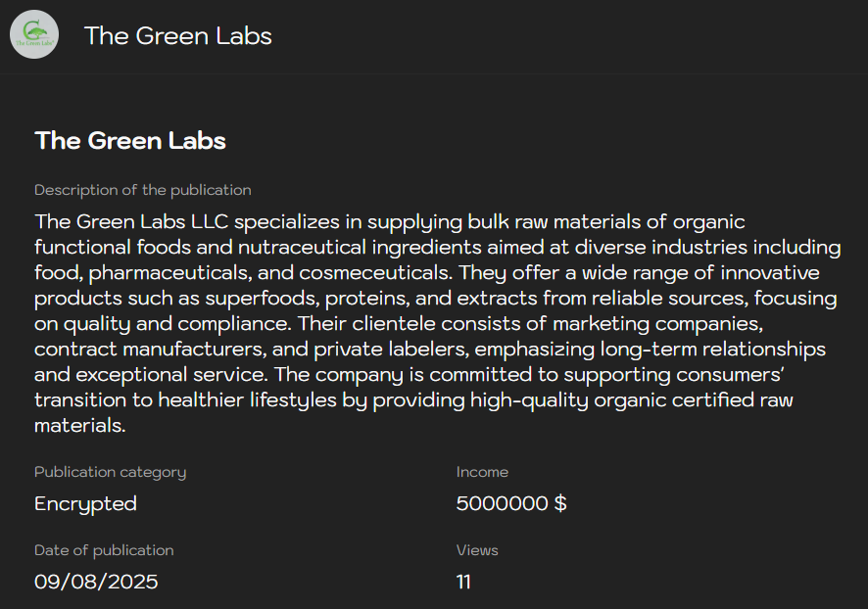
Task: Select the 09/08/2025 publication date
Action: [96, 583]
